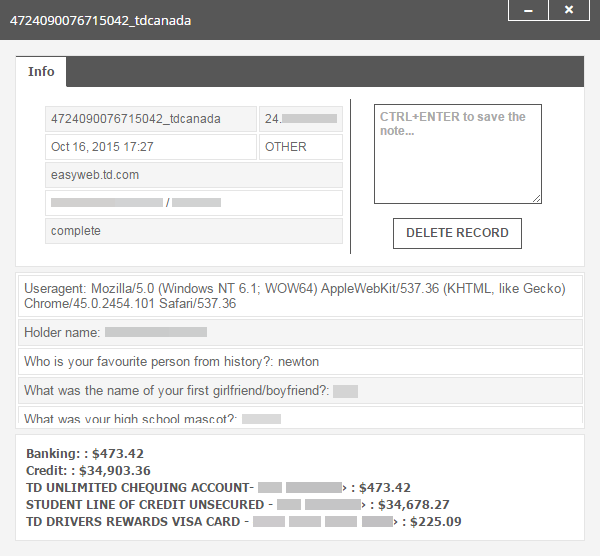This screenshot has width=600, height=556.
Task: Click the Credit: $34,903.36 line
Action: 88,471
